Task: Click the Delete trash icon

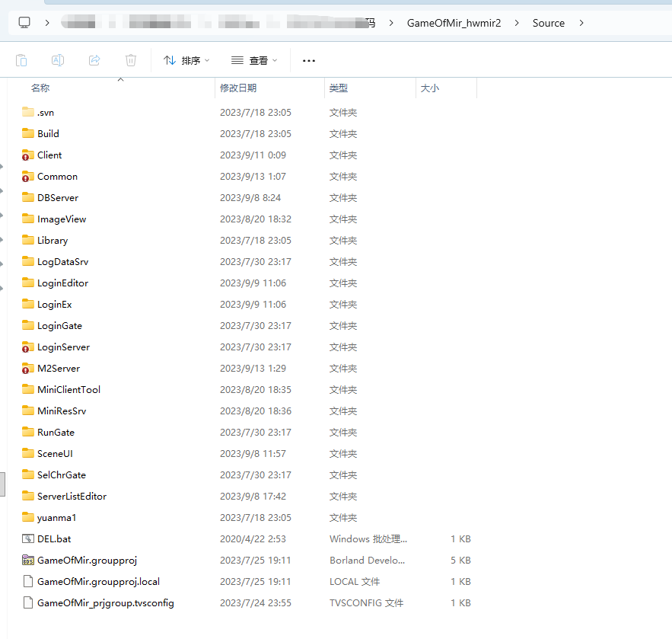Action: [x=129, y=60]
